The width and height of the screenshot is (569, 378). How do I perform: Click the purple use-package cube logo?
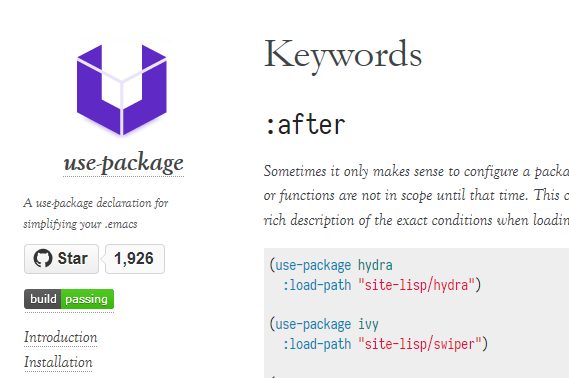(x=122, y=89)
